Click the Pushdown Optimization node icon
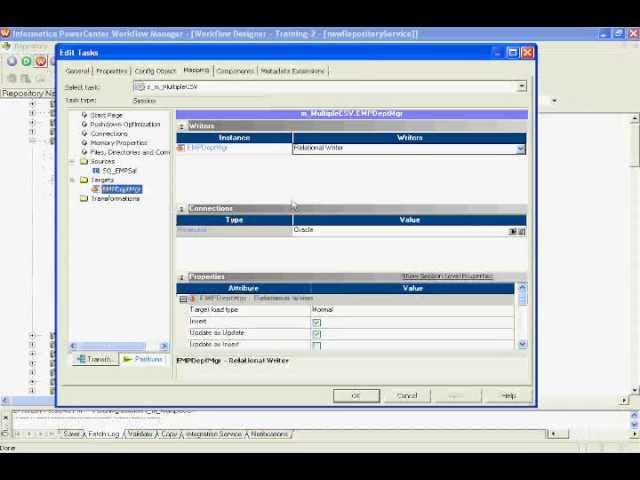 pyautogui.click(x=84, y=124)
